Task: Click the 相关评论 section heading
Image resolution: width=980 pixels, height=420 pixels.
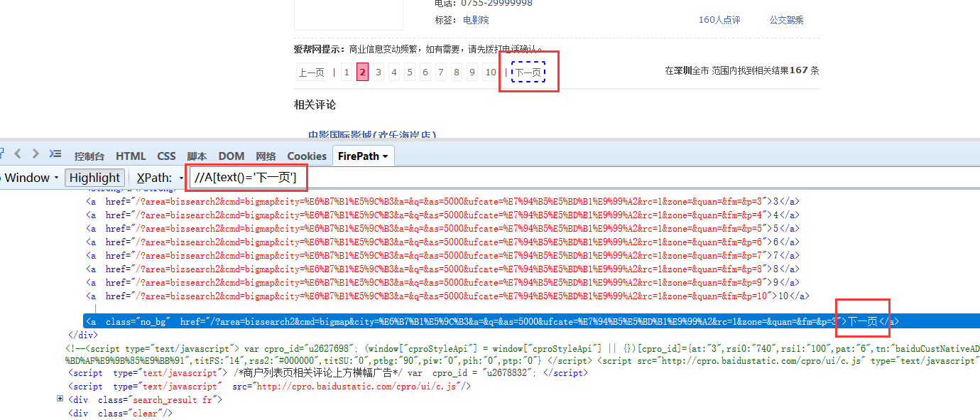Action: point(315,105)
